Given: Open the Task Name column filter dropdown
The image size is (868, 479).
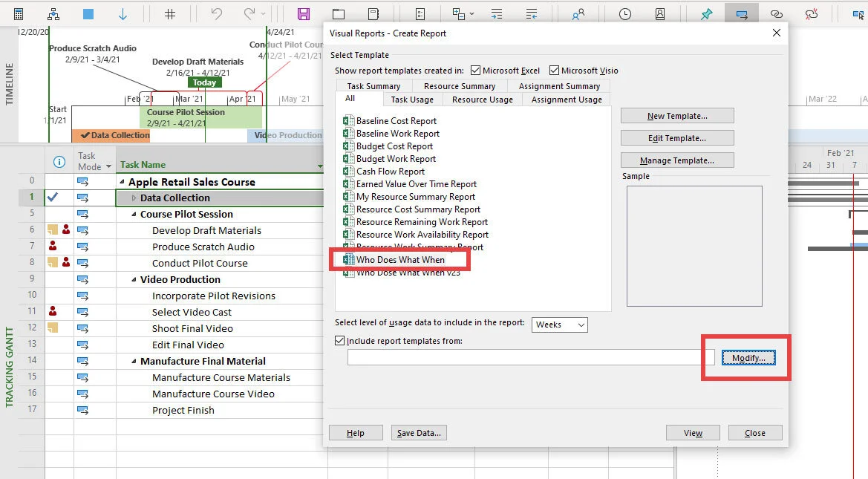Looking at the screenshot, I should (320, 166).
